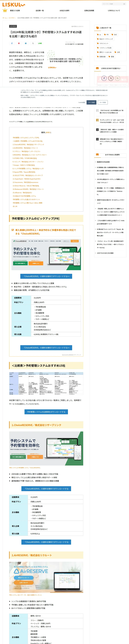Save the article with the Pocket icon
This screenshot has height=644, width=129.
(x=19, y=43)
